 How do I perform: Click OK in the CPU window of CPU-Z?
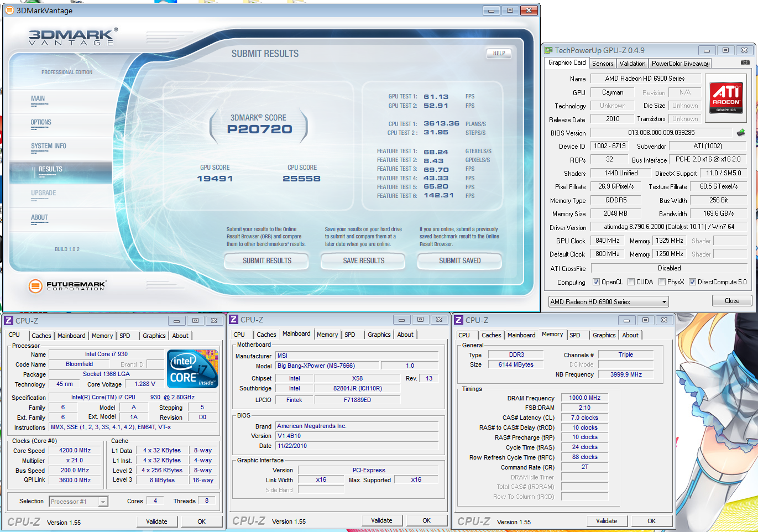(201, 521)
